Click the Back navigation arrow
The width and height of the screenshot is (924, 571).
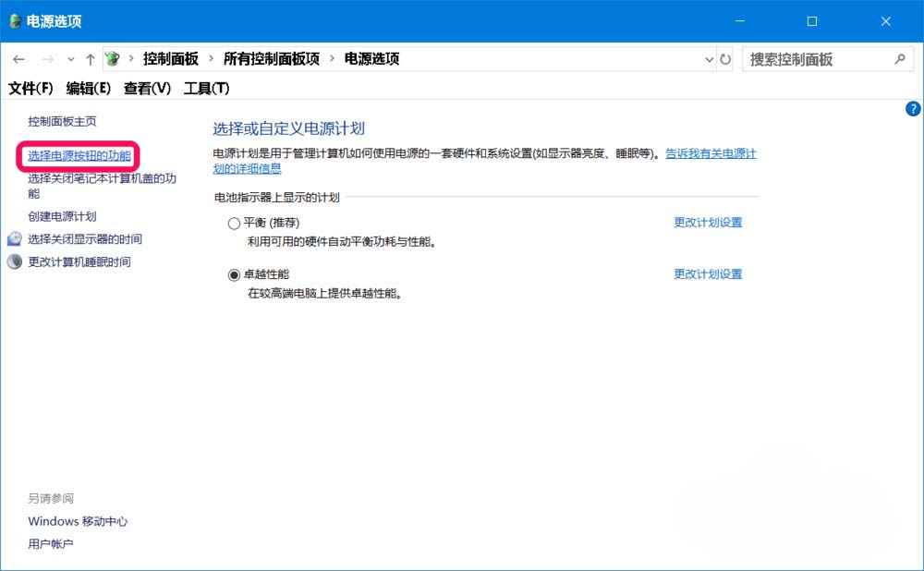18,59
